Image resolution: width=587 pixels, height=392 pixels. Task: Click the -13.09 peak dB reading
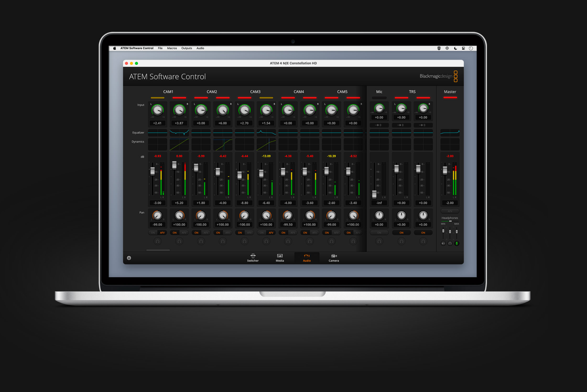pos(266,156)
